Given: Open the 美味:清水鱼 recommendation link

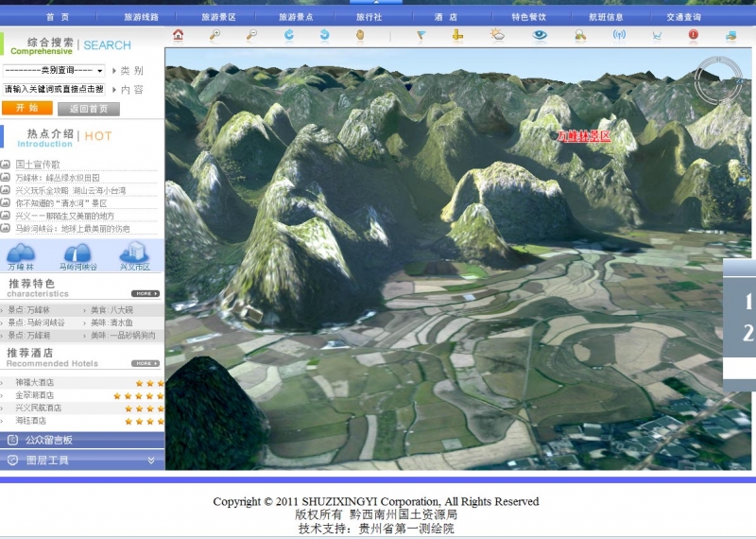Looking at the screenshot, I should pos(112,322).
